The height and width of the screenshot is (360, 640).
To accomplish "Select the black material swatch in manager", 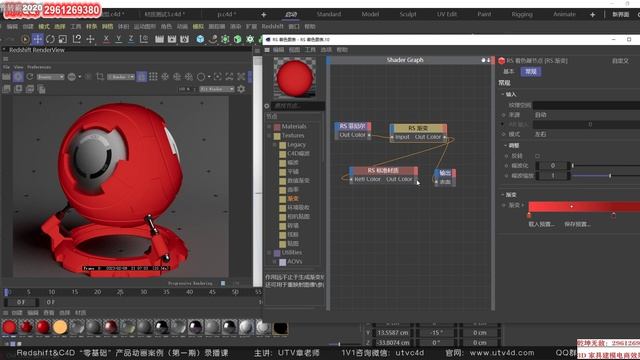I will point(280,328).
